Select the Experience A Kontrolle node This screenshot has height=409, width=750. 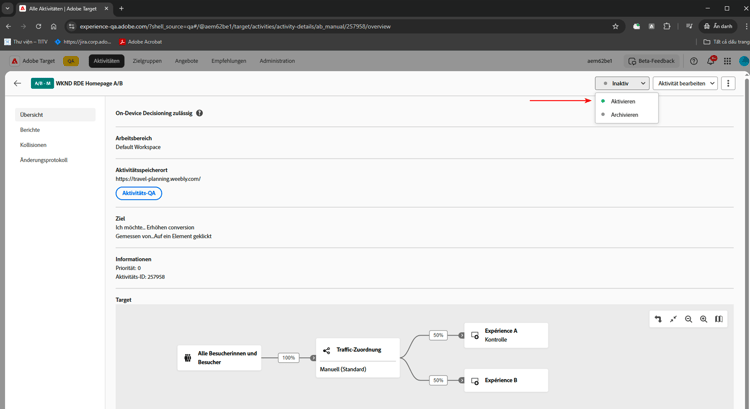tap(506, 335)
